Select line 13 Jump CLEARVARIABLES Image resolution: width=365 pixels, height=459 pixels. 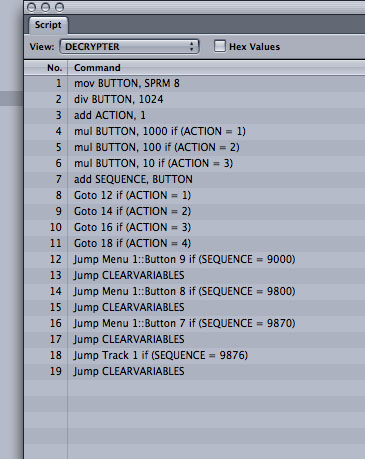(x=195, y=275)
